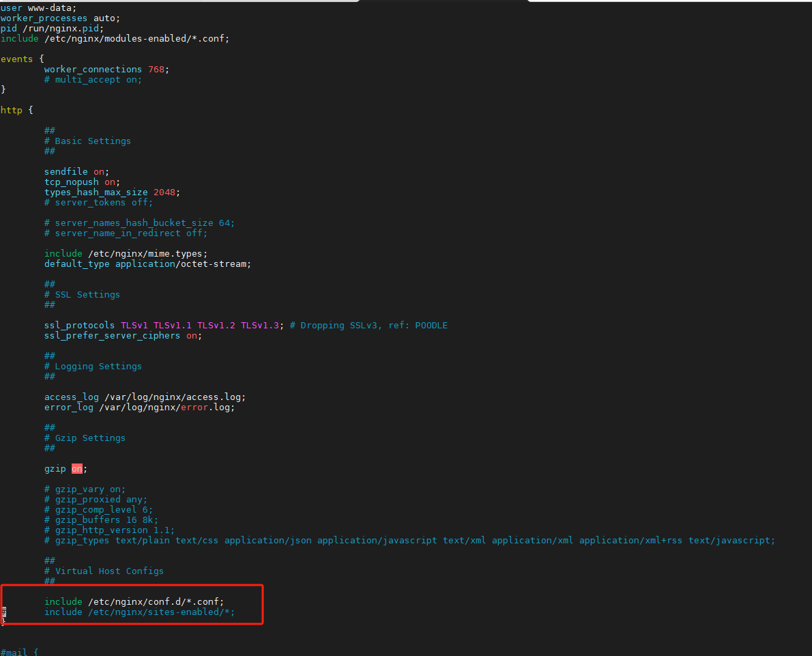Click the "pid /run/nginx.pid;" line
812x656 pixels.
click(52, 29)
